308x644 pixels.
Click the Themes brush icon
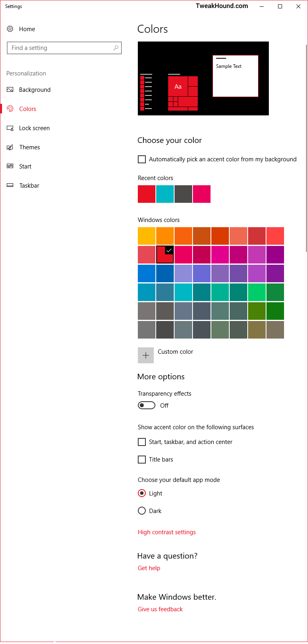click(x=10, y=147)
